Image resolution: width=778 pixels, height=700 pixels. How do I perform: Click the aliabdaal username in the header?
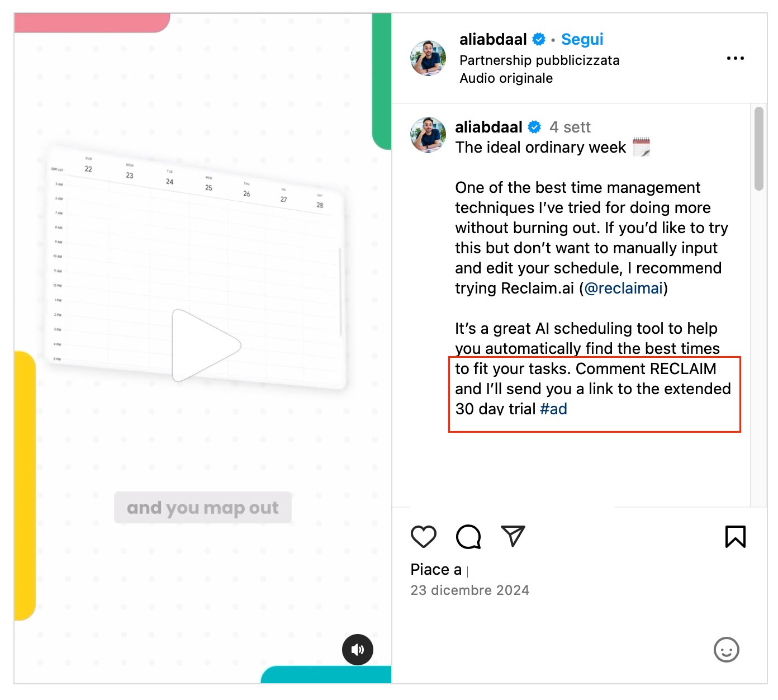click(x=493, y=39)
